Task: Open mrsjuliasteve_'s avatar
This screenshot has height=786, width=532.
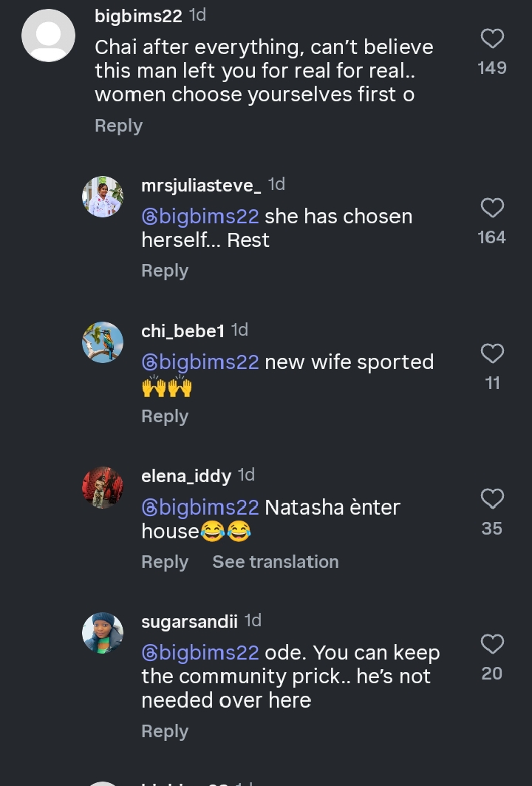Action: coord(103,197)
